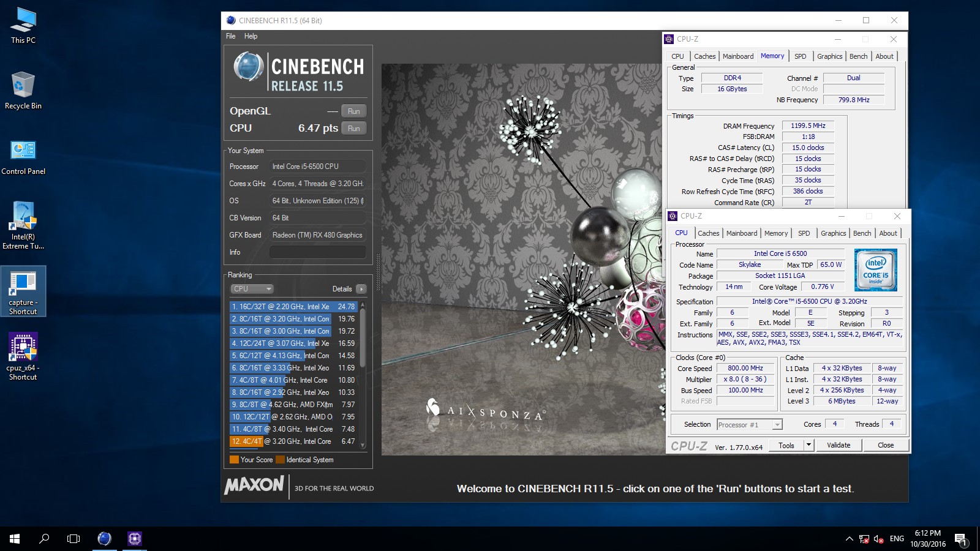The width and height of the screenshot is (980, 551).
Task: Switch to Mainboard tab in Memory CPU-Z window
Action: (x=738, y=56)
